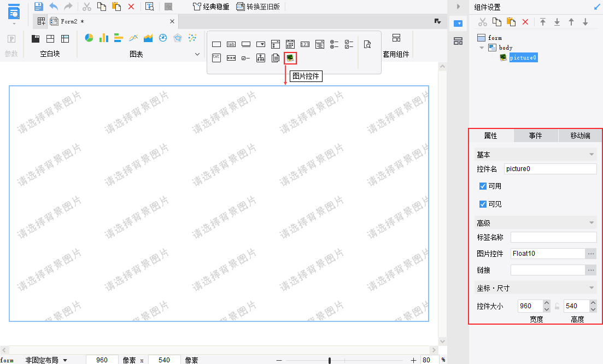Click the 套用组件 button
Viewport: 603px width, 364px height.
click(x=396, y=45)
